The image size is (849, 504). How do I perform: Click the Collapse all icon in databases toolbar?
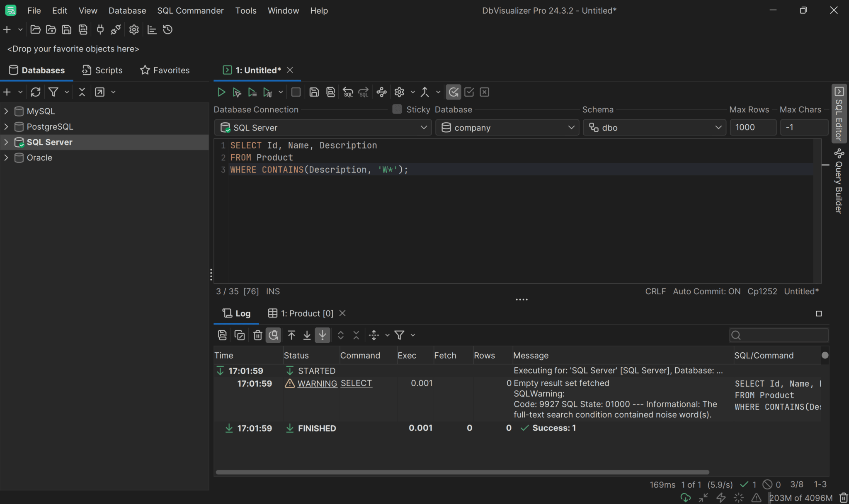pos(82,92)
